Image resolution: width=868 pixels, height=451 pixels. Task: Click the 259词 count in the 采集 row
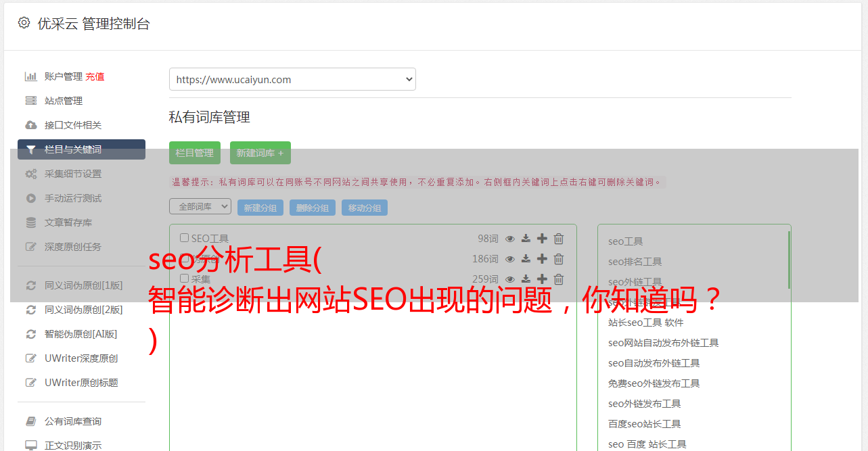[485, 279]
